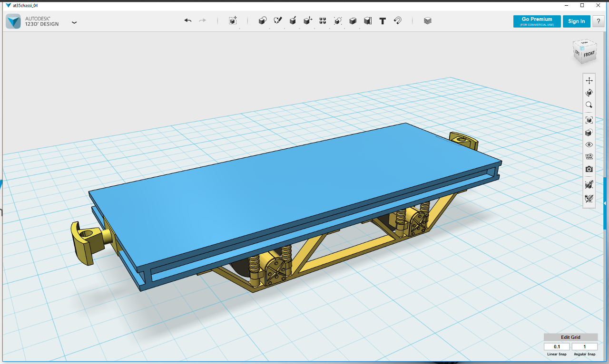Click the Fit to view icon
609x364 pixels.
point(589,120)
